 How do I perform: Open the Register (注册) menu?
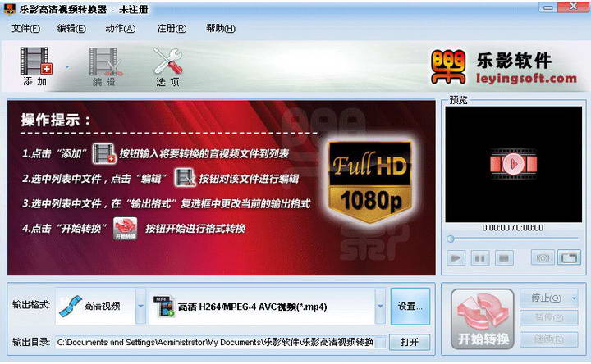coord(172,29)
